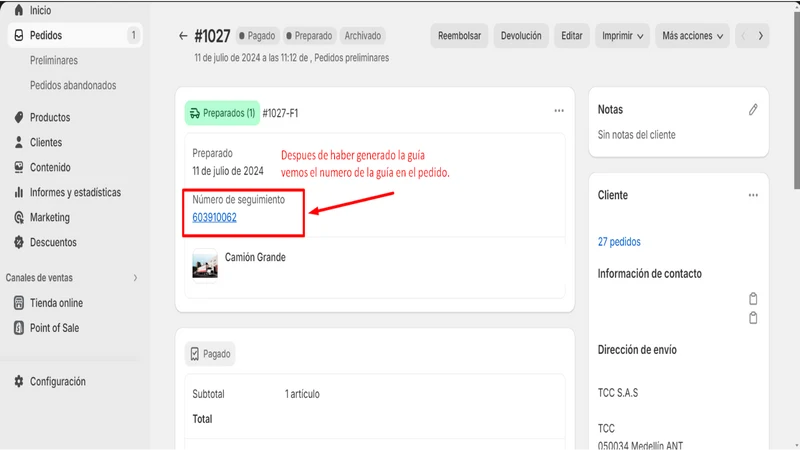The image size is (800, 450).
Task: Click the Camión Grande product name
Action: point(255,258)
